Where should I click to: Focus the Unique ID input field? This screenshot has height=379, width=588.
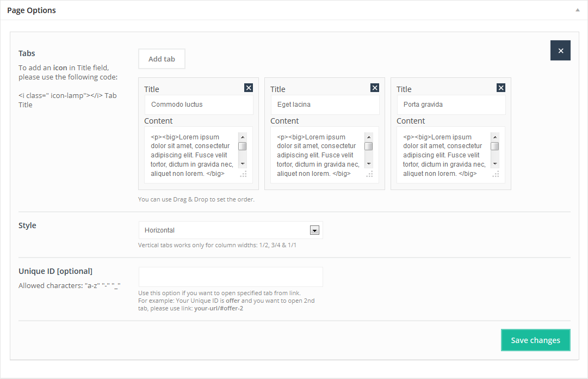coord(231,277)
